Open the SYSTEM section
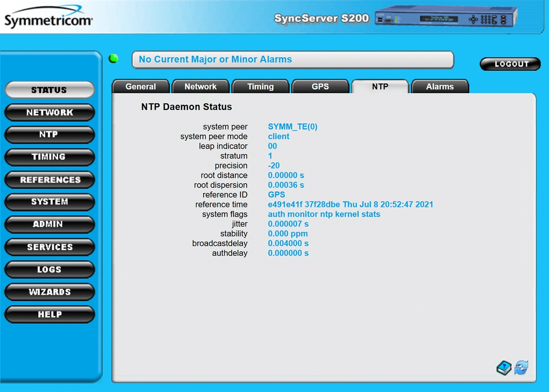The width and height of the screenshot is (549, 392). click(x=49, y=202)
